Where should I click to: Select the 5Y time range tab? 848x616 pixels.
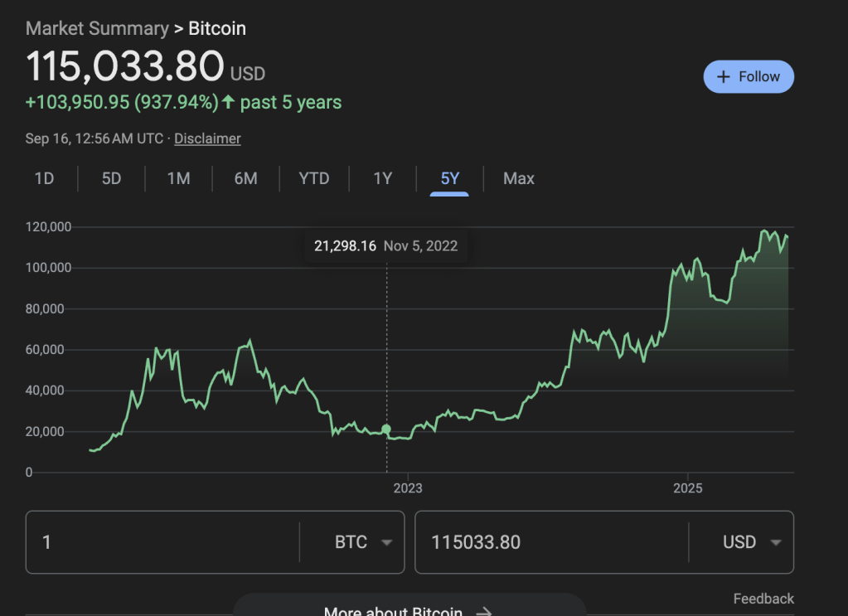pyautogui.click(x=449, y=178)
